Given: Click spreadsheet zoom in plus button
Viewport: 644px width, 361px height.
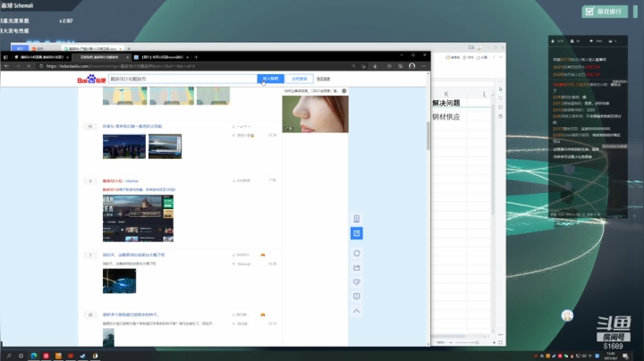Looking at the screenshot, I should (494, 342).
